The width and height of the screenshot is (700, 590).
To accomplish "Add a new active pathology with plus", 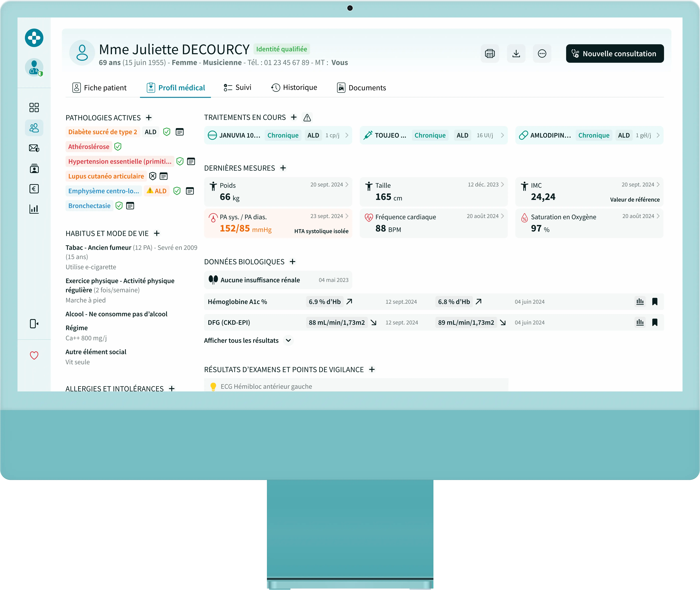I will [x=149, y=118].
